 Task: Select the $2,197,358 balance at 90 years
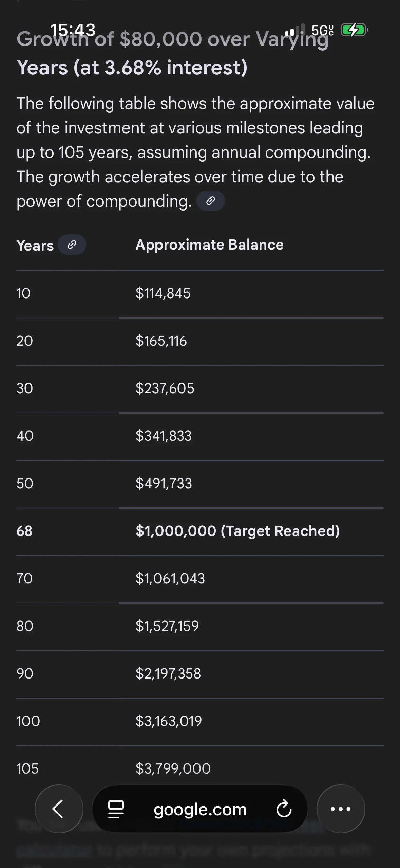click(x=168, y=674)
